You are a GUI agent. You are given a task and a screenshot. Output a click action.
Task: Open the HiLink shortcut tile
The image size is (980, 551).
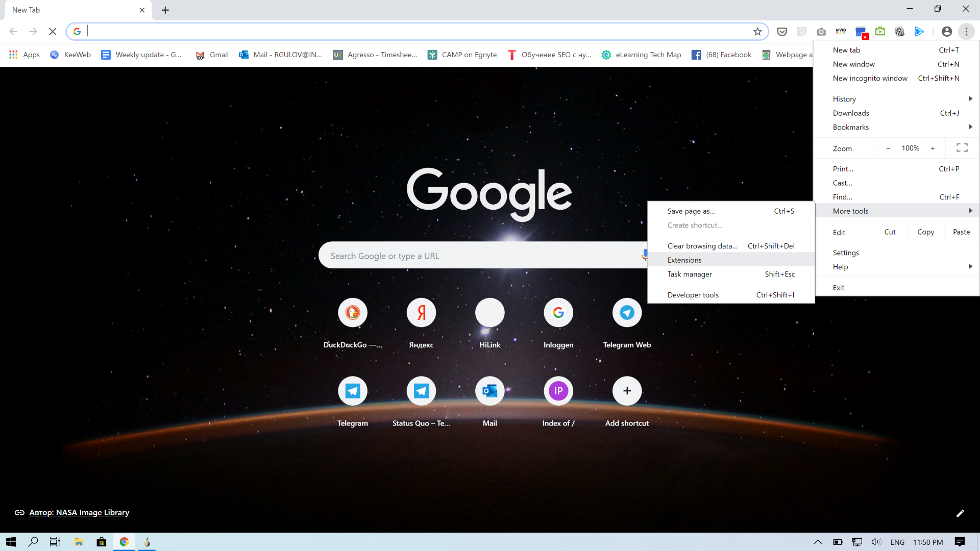(490, 313)
